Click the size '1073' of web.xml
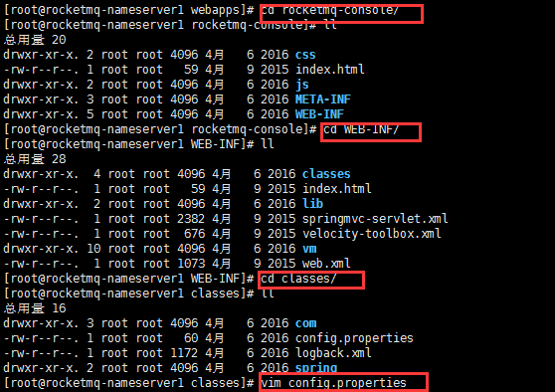 point(191,264)
